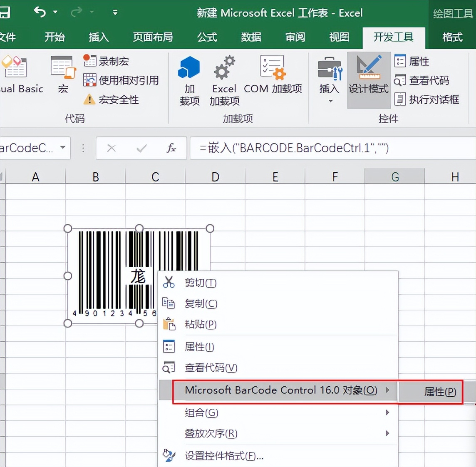Switch to the 开始 ribbon tab
The width and height of the screenshot is (476, 467).
[55, 37]
